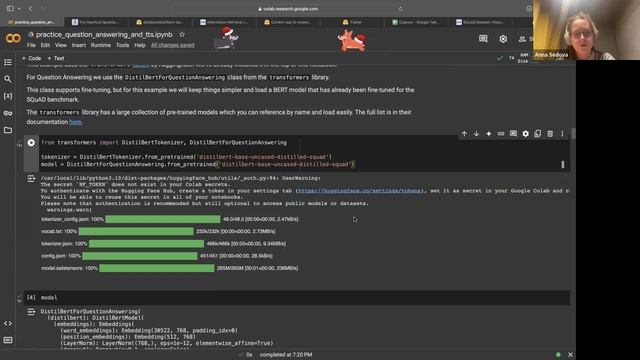Delete the selected cell

coord(550,134)
